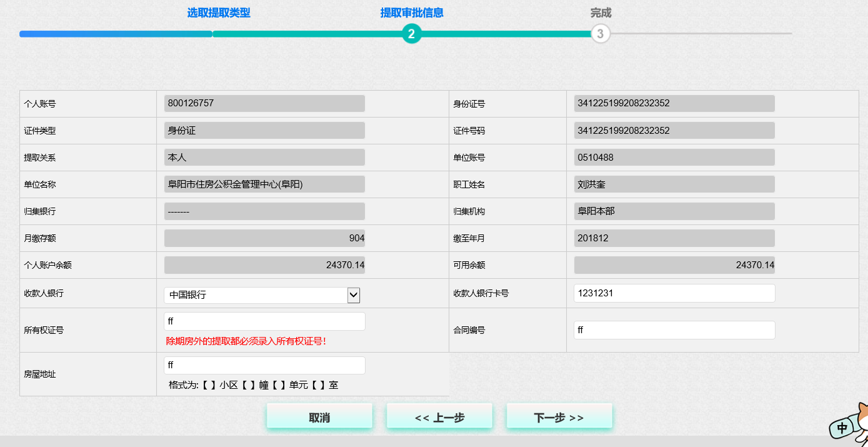Open the 收款人银行 dropdown showing 中国银行
Image resolution: width=868 pixels, height=447 pixels.
click(262, 295)
